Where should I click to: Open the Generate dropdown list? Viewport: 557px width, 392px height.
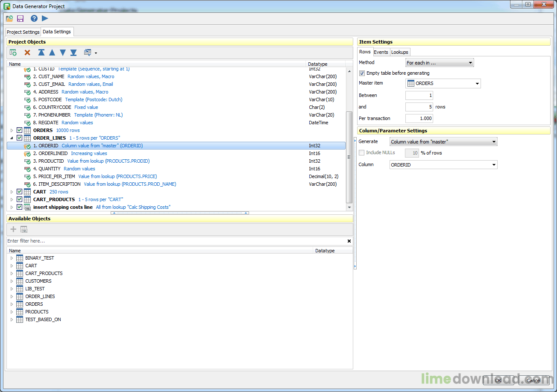coord(443,142)
